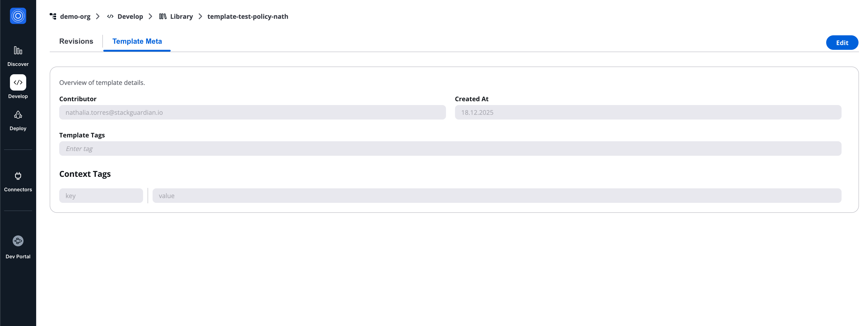The width and height of the screenshot is (868, 326).
Task: Open the Dev Portal icon
Action: click(18, 241)
